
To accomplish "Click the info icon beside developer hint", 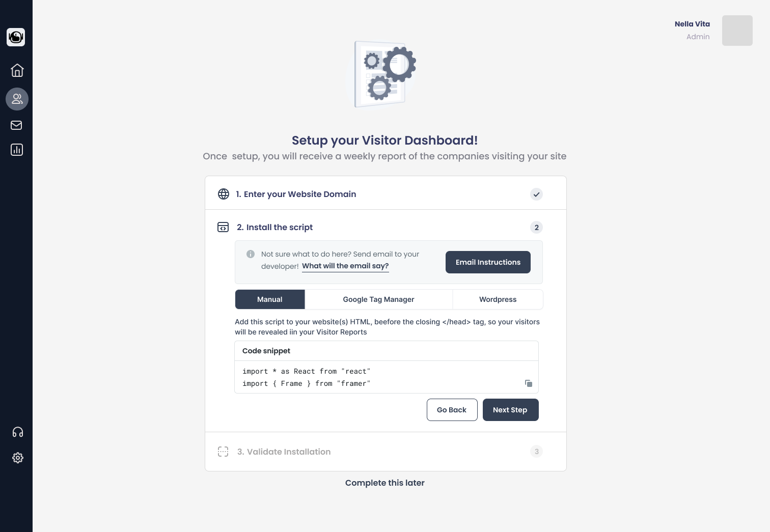I will 251,254.
